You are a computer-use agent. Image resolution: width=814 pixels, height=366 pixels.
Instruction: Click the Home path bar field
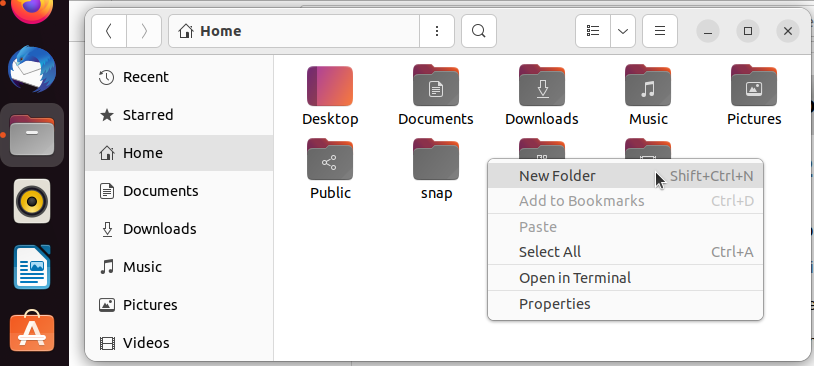pyautogui.click(x=294, y=31)
